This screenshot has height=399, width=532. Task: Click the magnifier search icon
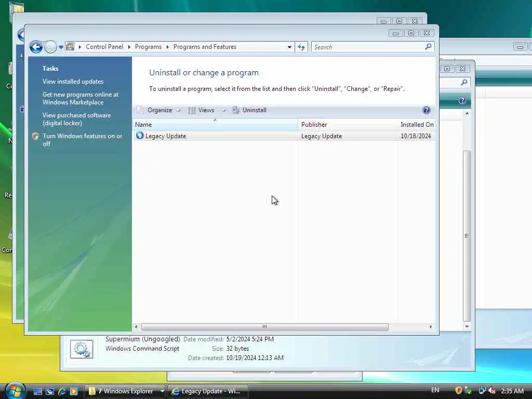point(429,46)
